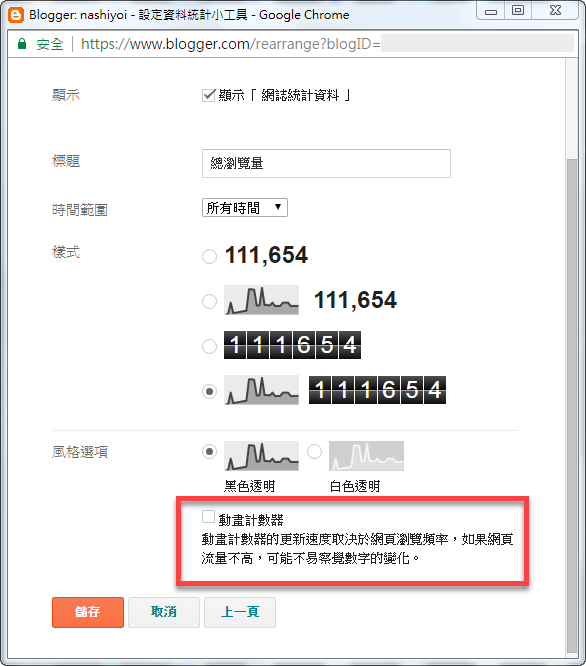This screenshot has height=666, width=586.
Task: Click the 黑色透明 graph thumbnail
Action: [x=261, y=456]
